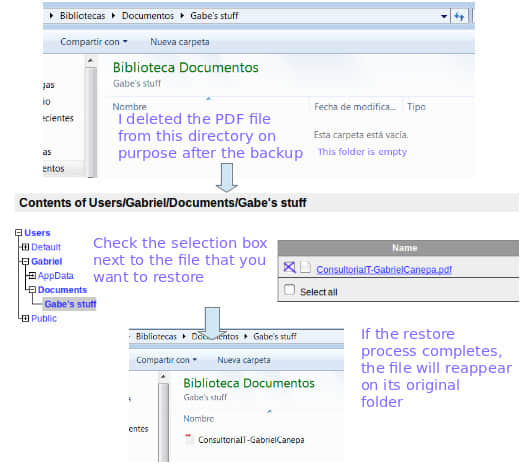Viewport: 529px width, 475px height.
Task: Expand the Default folder node
Action: [25, 247]
